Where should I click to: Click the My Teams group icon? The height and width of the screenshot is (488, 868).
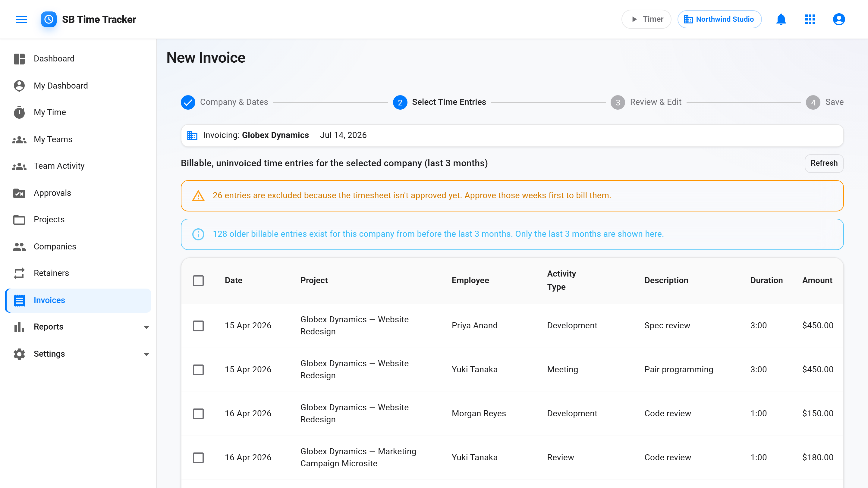click(19, 139)
